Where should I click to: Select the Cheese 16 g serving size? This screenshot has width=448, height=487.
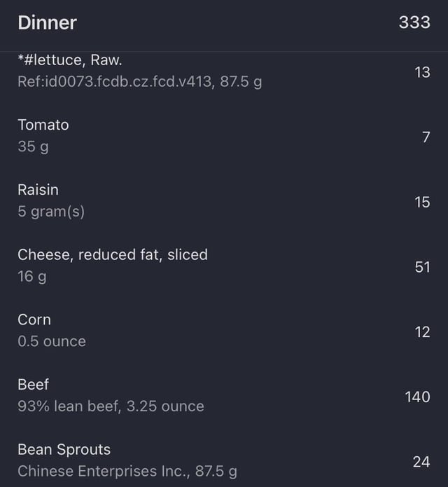coord(32,277)
